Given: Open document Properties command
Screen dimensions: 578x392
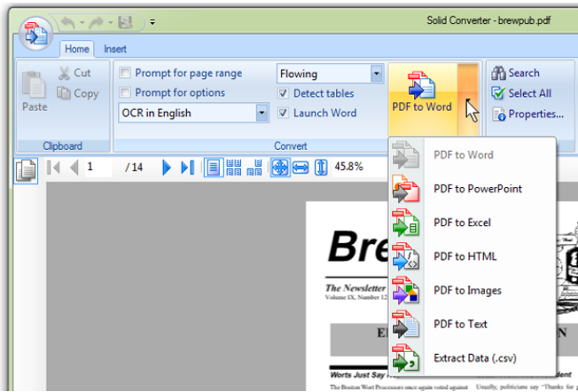Looking at the screenshot, I should coord(527,114).
